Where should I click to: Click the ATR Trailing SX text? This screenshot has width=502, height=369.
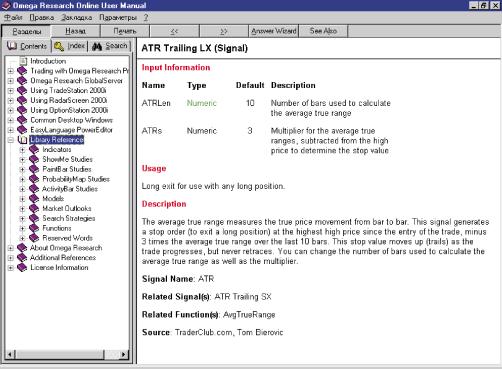click(x=243, y=297)
